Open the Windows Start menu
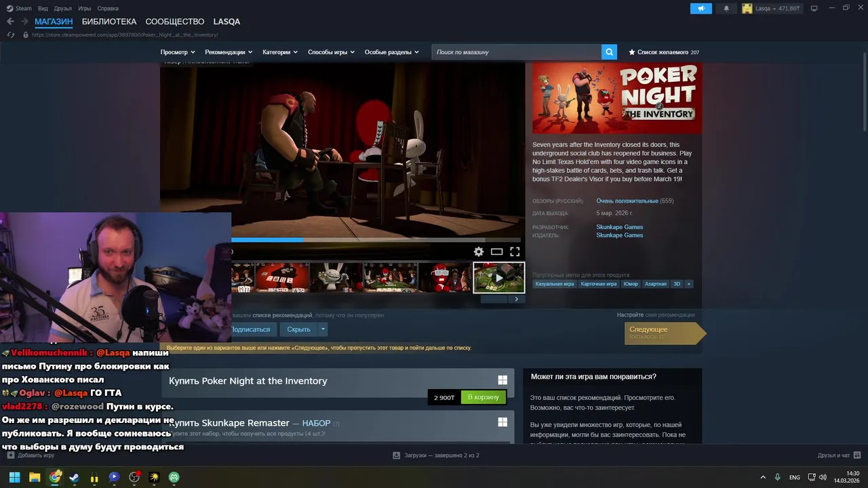Viewport: 868px width, 488px height. pos(14,477)
